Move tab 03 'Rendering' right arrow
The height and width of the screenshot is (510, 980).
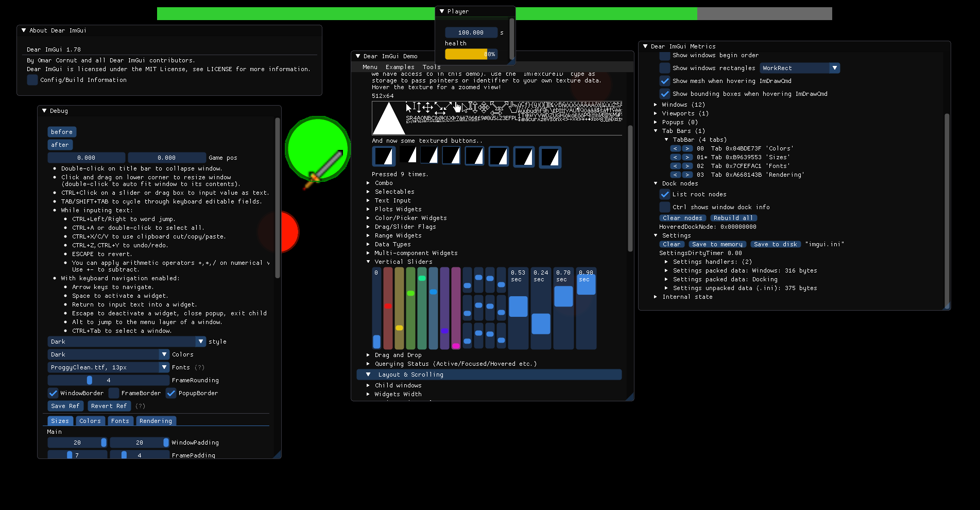click(x=687, y=175)
